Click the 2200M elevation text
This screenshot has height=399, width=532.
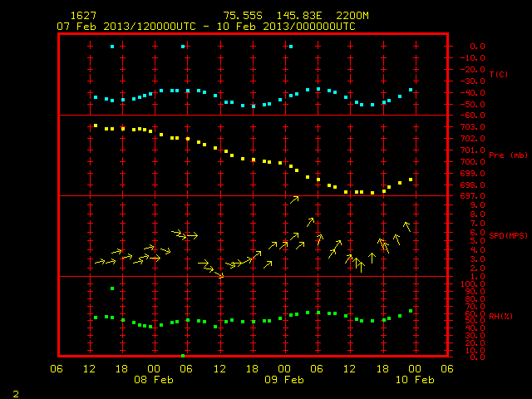click(x=352, y=16)
